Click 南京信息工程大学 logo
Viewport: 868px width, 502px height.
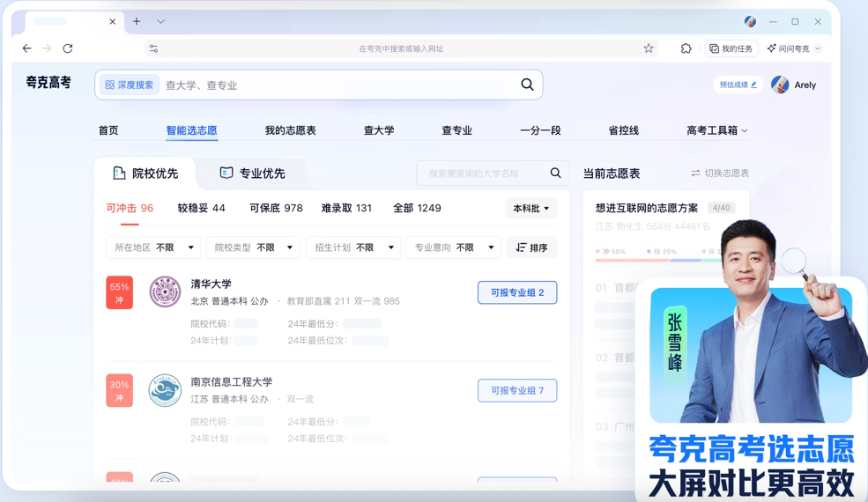click(165, 390)
